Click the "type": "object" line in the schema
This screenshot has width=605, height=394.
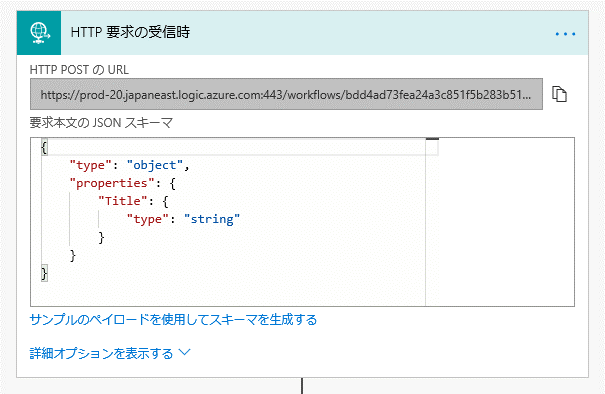[x=129, y=165]
